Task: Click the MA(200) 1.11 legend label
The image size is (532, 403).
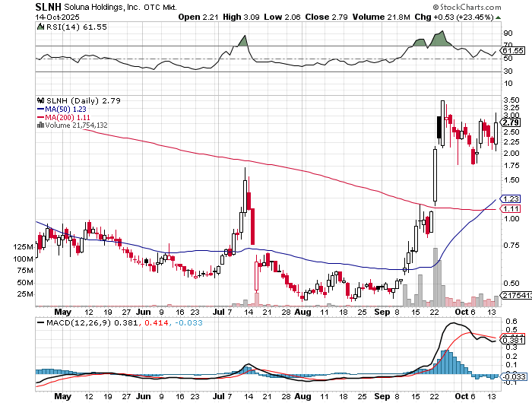Action: coord(68,117)
